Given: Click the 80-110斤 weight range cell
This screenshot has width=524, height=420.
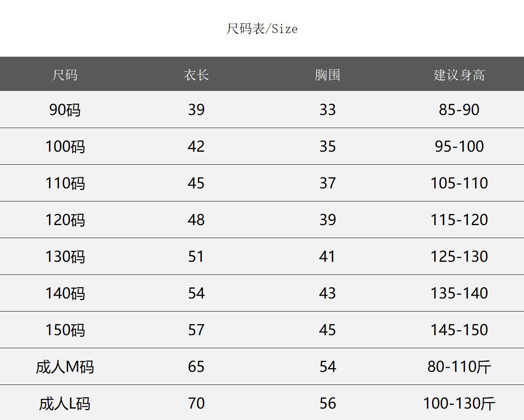Looking at the screenshot, I should tap(459, 367).
